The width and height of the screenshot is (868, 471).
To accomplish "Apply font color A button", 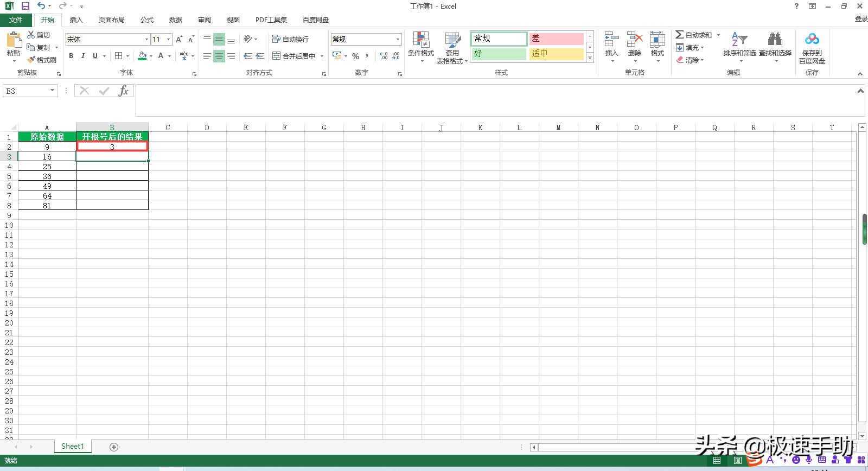I will pyautogui.click(x=161, y=56).
